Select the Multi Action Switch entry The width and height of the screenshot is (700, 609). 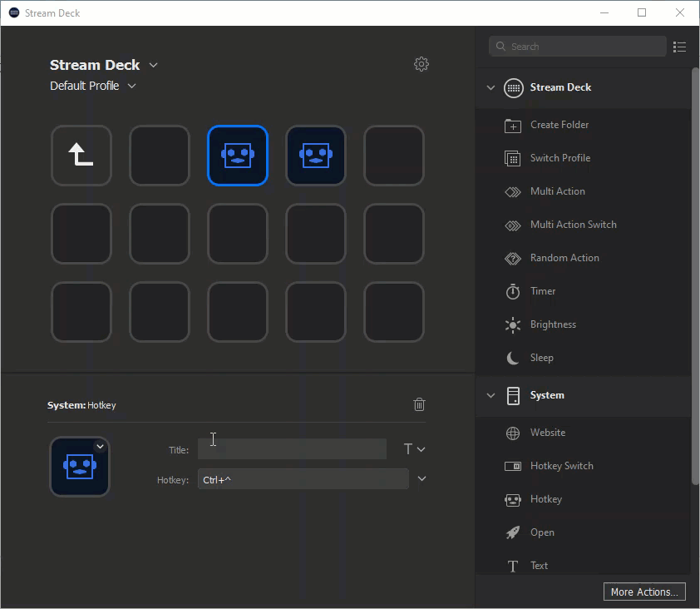coord(573,225)
